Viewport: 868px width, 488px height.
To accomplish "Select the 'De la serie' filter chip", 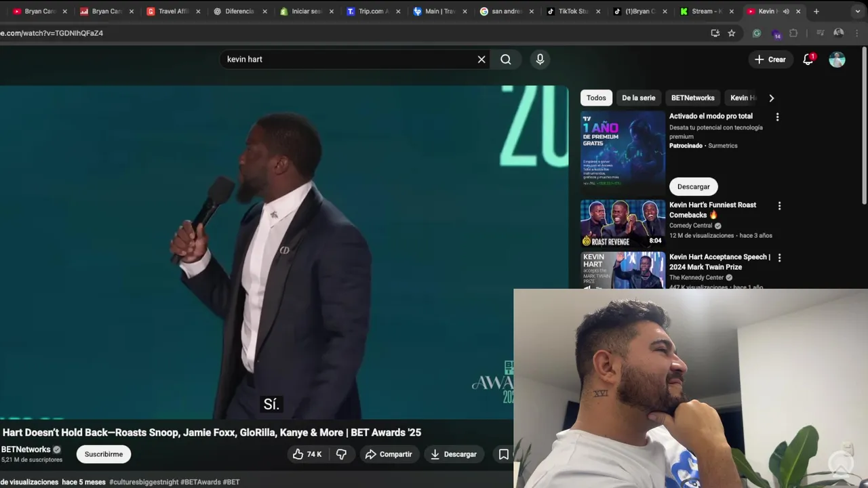I will [639, 98].
